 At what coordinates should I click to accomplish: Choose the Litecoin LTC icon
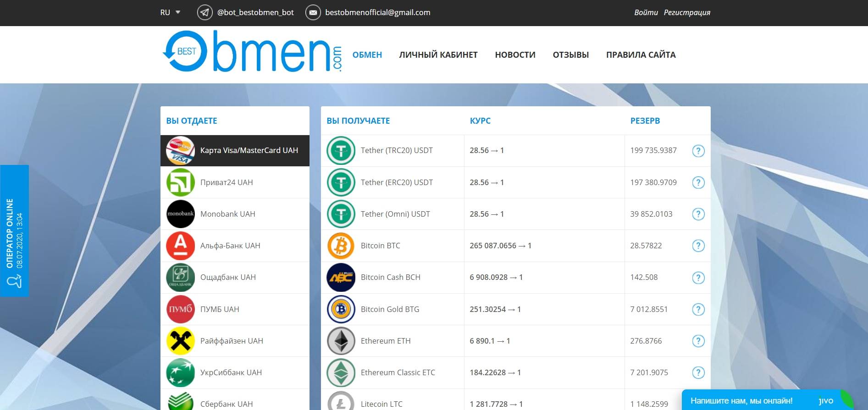click(341, 401)
